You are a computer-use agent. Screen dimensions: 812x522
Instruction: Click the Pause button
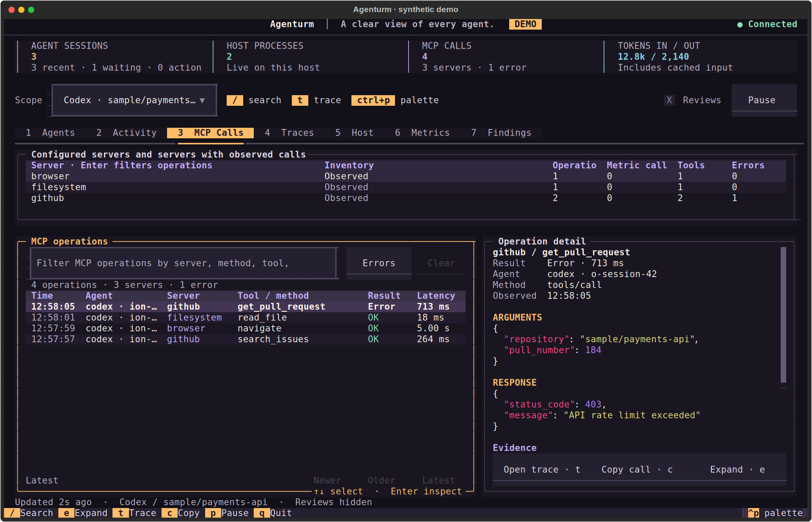[764, 100]
